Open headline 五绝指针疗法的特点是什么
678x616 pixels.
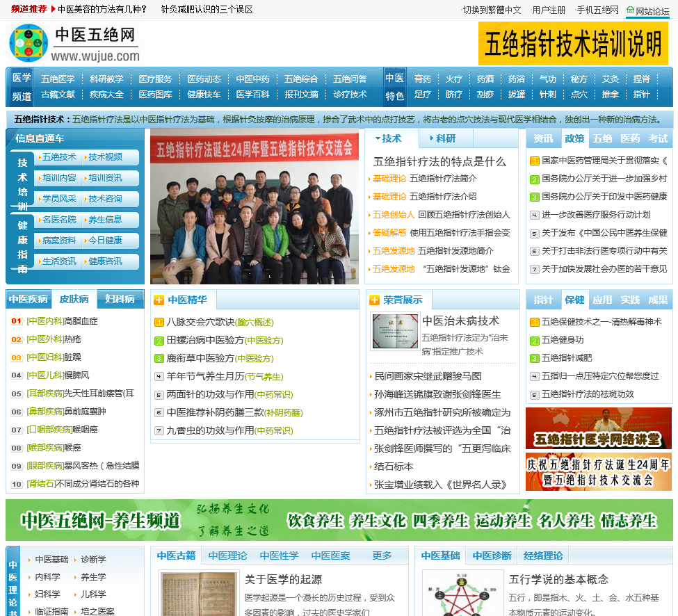coord(439,162)
